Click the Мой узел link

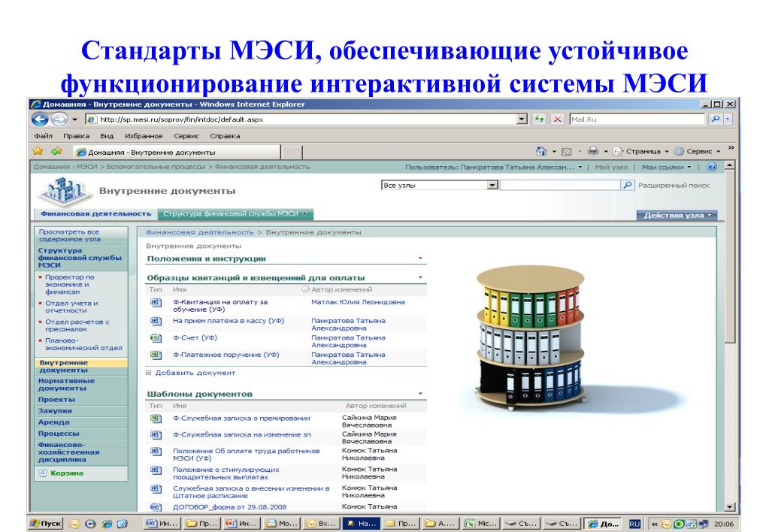coord(611,167)
